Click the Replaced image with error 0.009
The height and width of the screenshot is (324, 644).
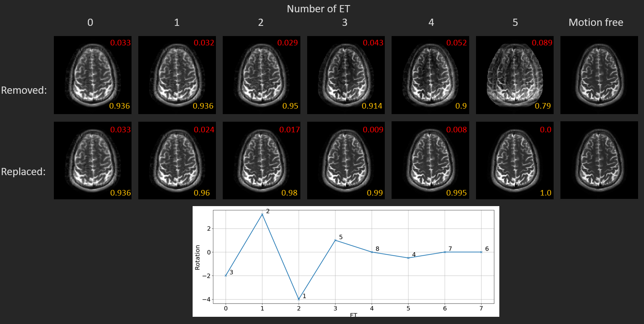click(346, 160)
